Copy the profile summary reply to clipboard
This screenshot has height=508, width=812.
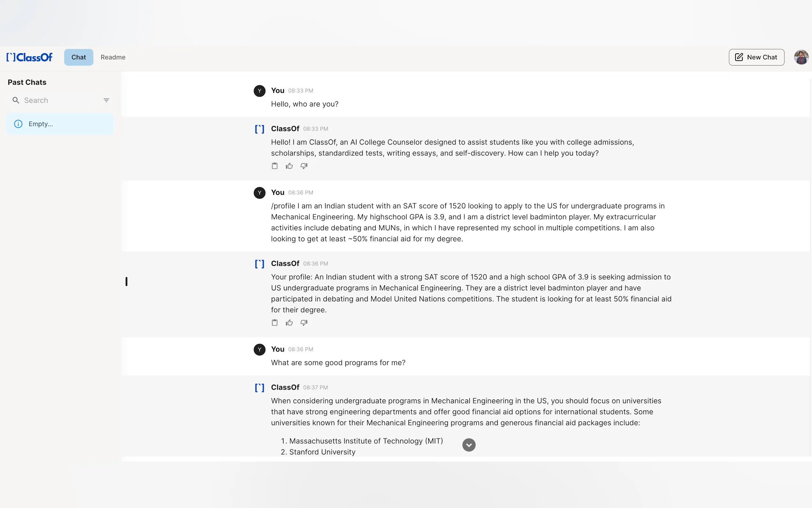click(275, 323)
